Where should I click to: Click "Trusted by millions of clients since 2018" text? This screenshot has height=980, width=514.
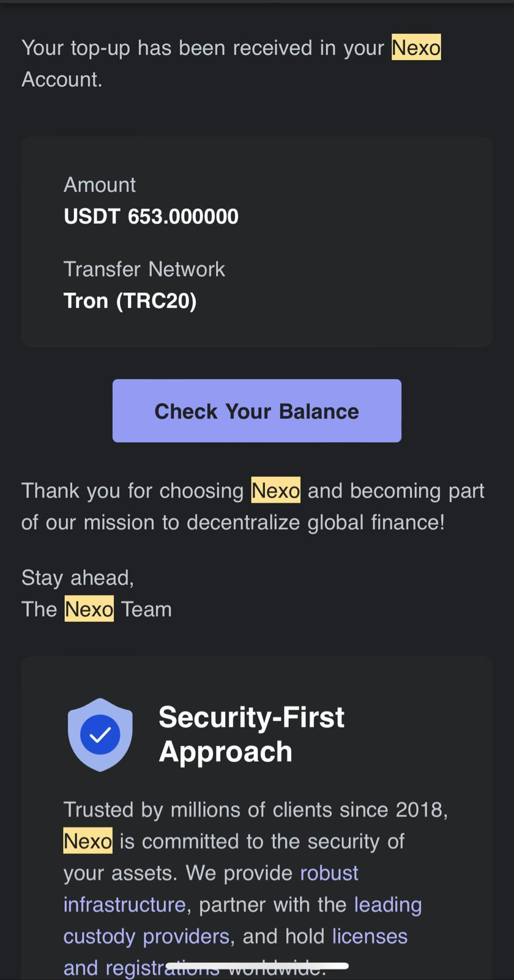pyautogui.click(x=255, y=810)
